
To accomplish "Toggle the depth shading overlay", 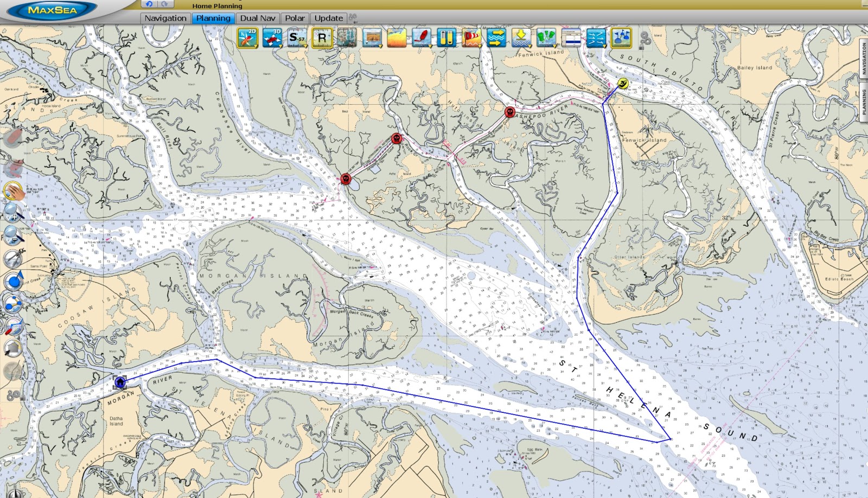I will click(x=397, y=38).
